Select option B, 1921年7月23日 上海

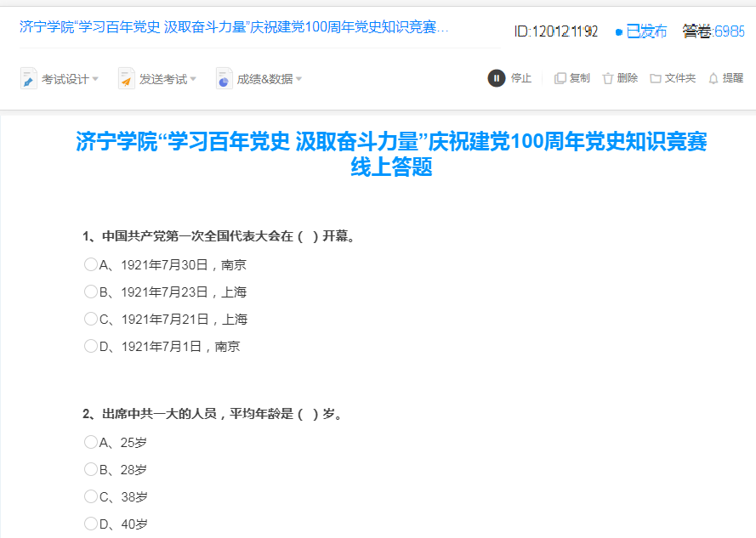[x=91, y=292]
